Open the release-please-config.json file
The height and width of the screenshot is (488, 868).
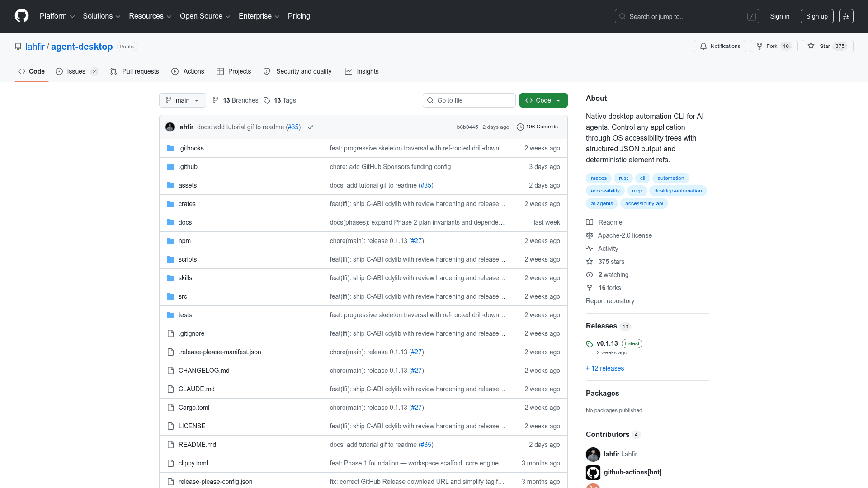[x=215, y=482]
